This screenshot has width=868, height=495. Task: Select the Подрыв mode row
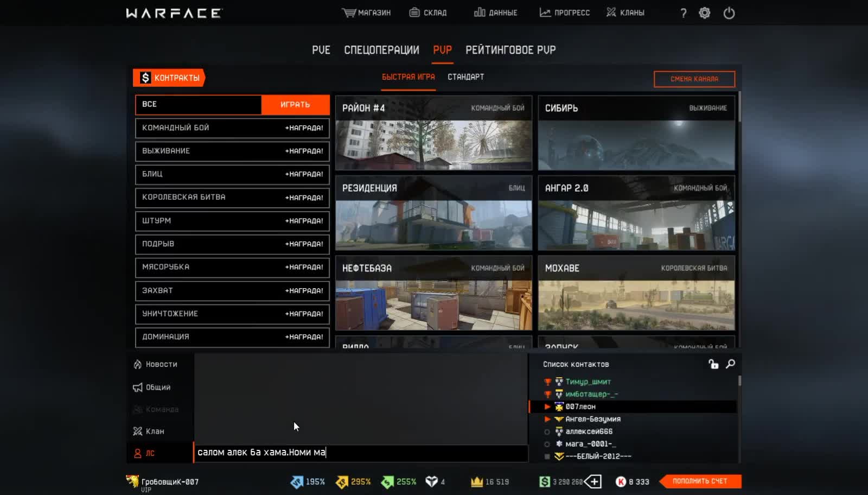[232, 244]
